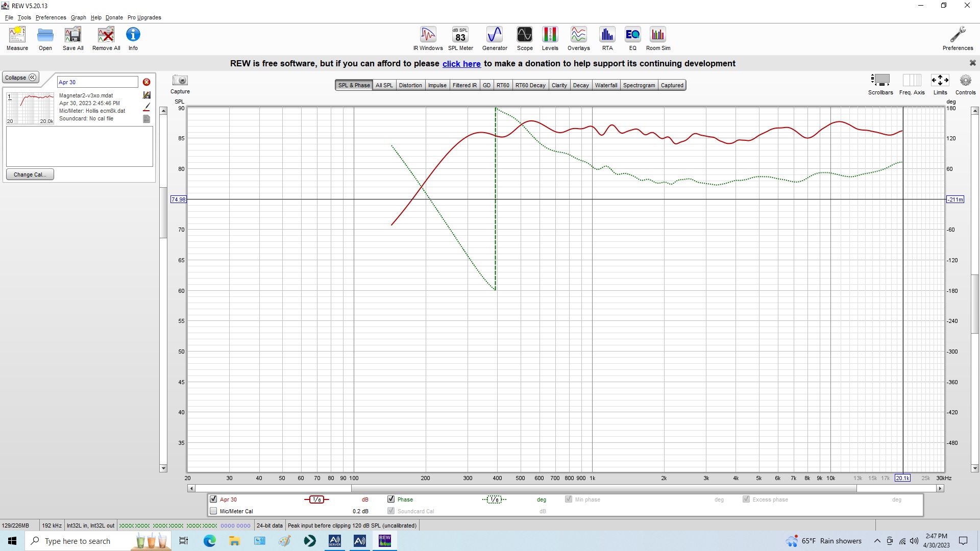This screenshot has width=980, height=551.
Task: Switch to the Waterfall tab
Action: click(x=605, y=85)
